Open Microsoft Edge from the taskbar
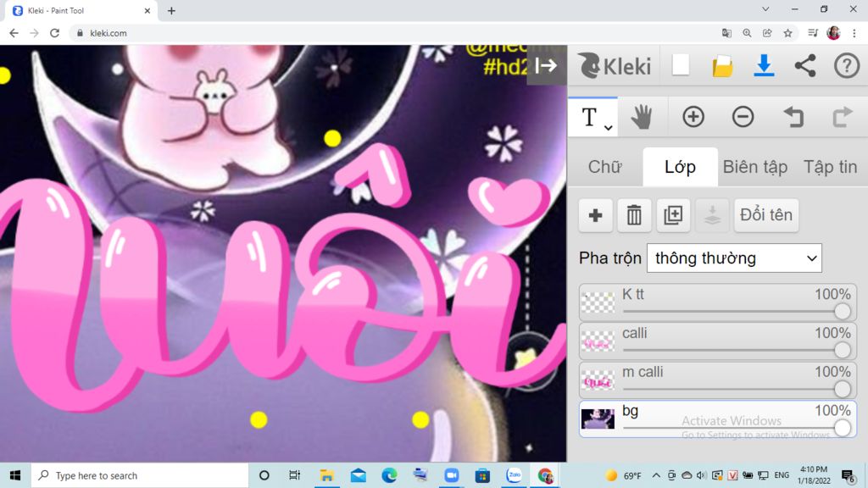This screenshot has width=868, height=488. click(389, 475)
